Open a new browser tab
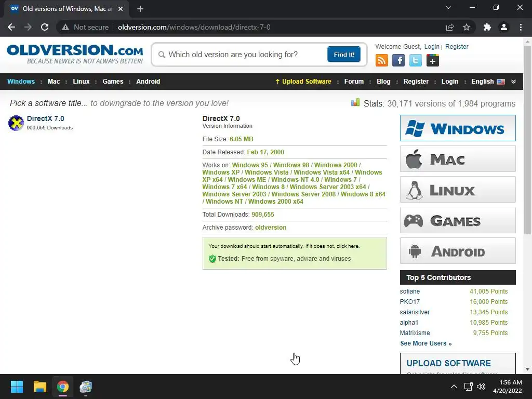 pos(140,9)
